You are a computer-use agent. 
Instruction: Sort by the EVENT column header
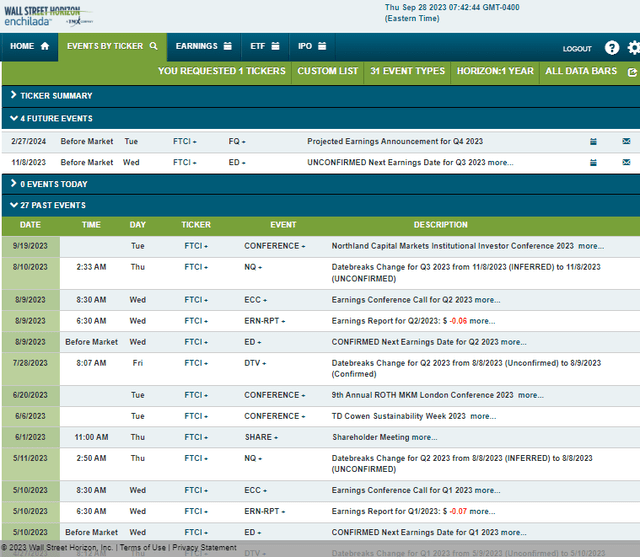click(x=283, y=225)
